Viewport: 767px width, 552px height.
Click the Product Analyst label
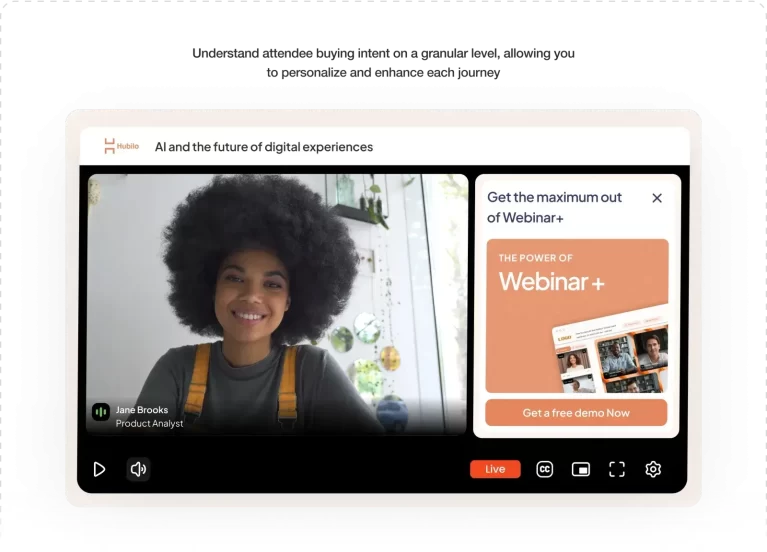coord(149,423)
